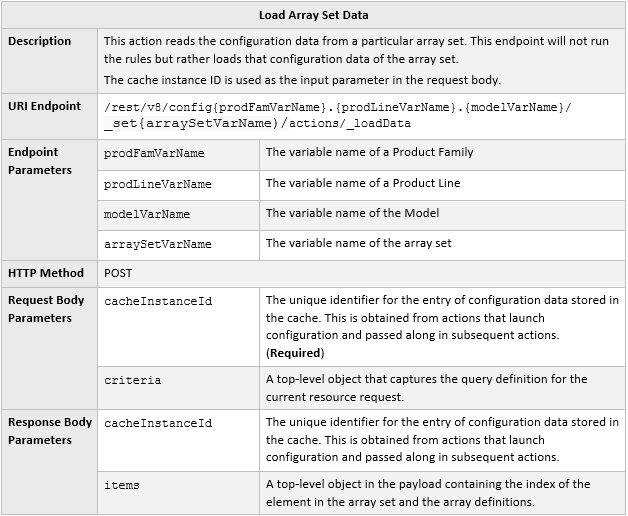The image size is (628, 516).
Task: Click the bold (Required) text
Action: pyautogui.click(x=295, y=353)
